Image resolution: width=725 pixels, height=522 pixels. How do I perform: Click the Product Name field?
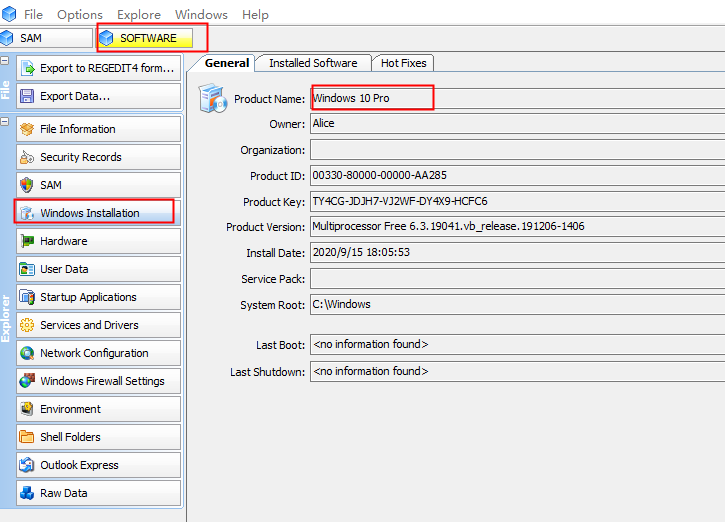(x=517, y=98)
